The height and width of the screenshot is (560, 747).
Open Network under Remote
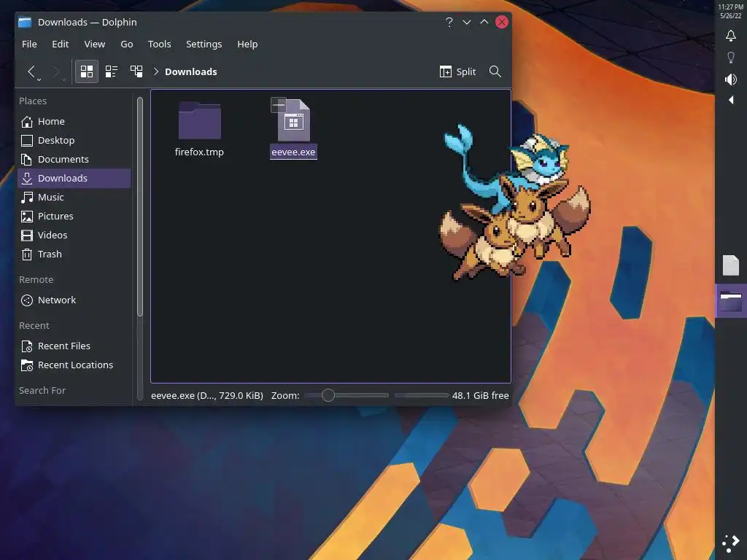coord(74,300)
